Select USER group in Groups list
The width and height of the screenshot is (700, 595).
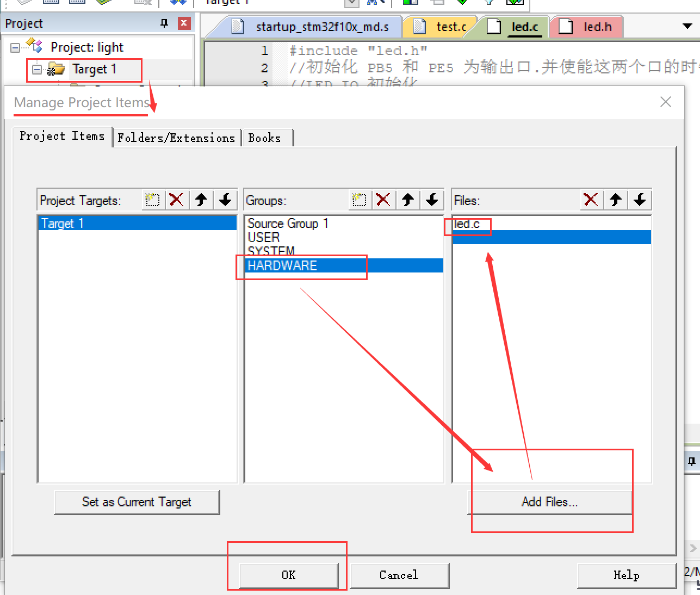click(344, 238)
